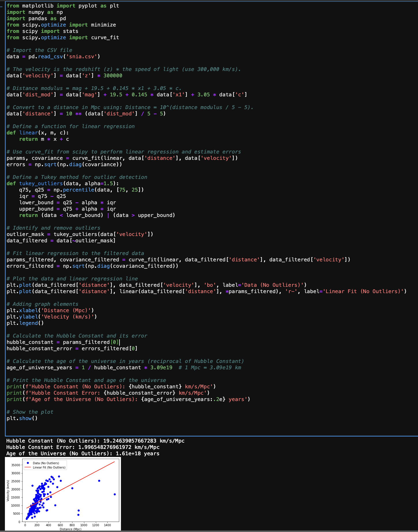Click the print statement for Hubble Constant Error
The height and width of the screenshot is (532, 418).
[x=108, y=393]
